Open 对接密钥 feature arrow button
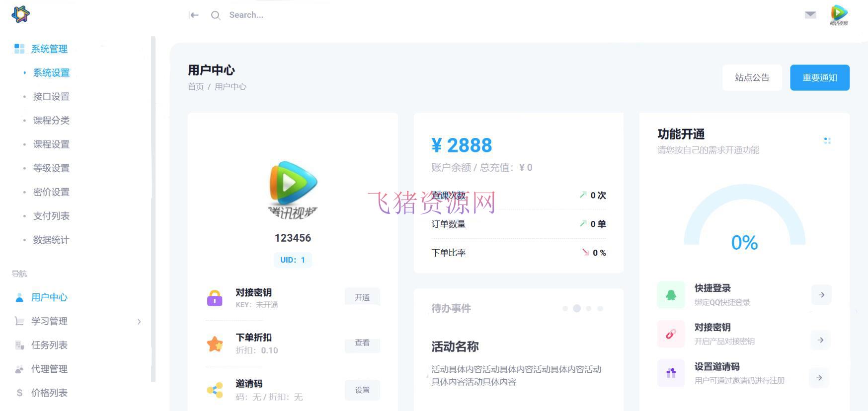The height and width of the screenshot is (411, 868). [820, 340]
